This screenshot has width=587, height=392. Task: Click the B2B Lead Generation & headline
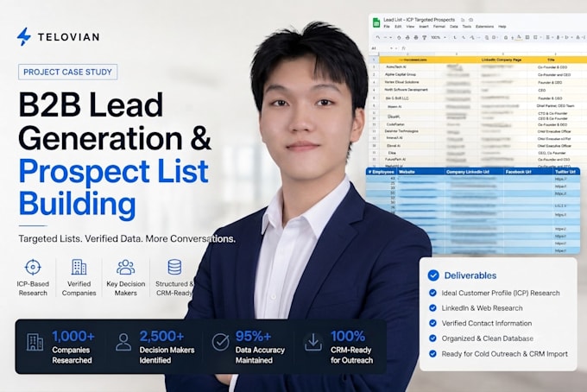115,121
